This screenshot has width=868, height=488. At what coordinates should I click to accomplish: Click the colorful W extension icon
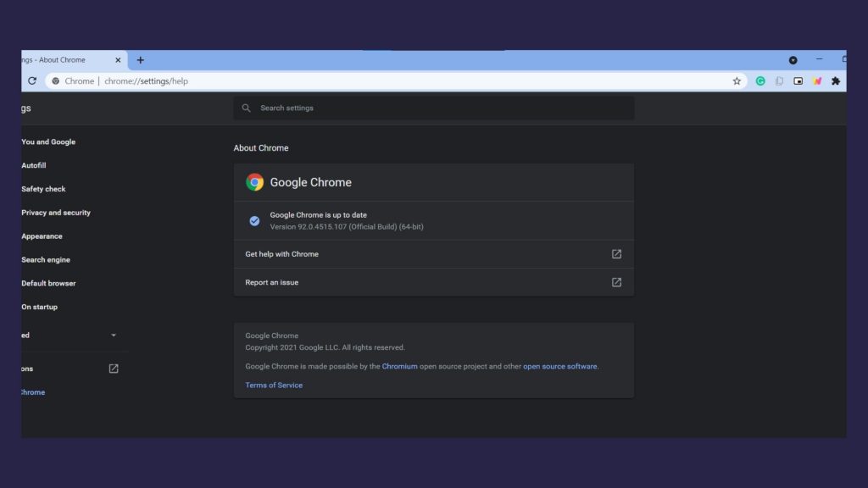click(816, 81)
